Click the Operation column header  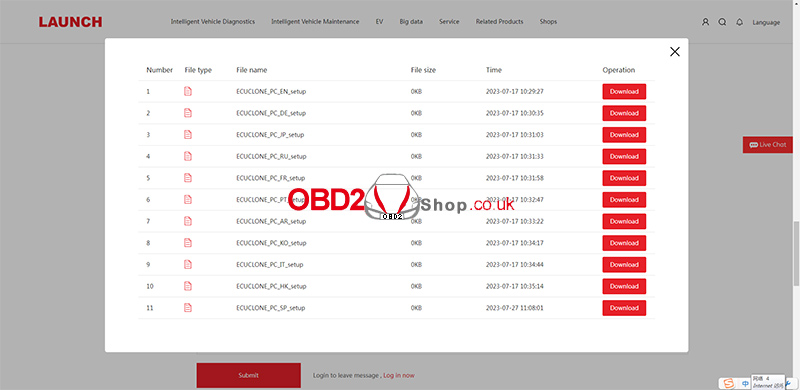(x=618, y=70)
